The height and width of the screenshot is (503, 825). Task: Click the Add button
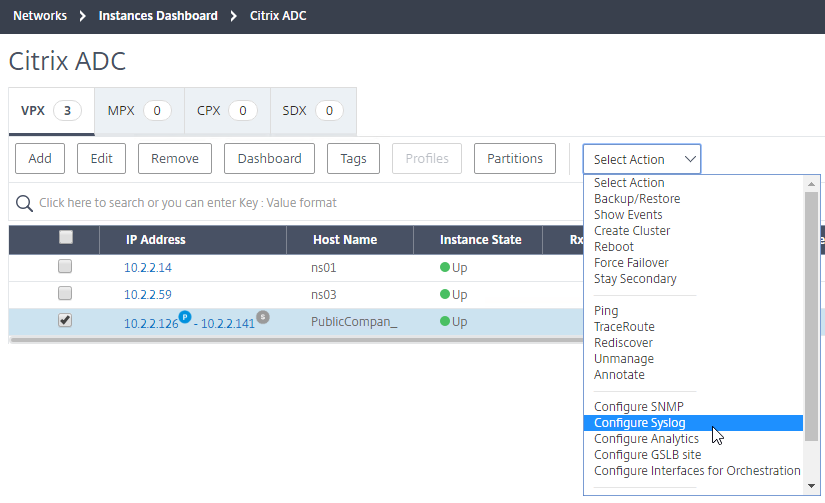point(40,158)
